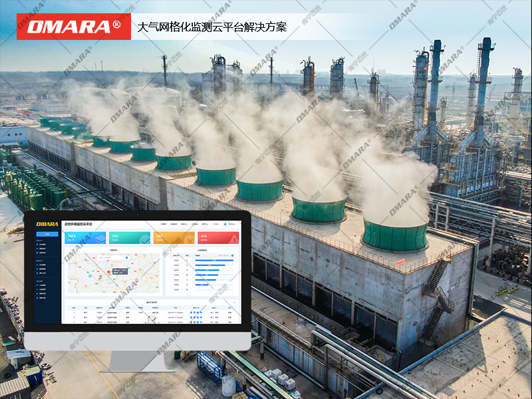Click the checkmark icon on the teal 113 card
Screen dimensions: 532x399
144,238
